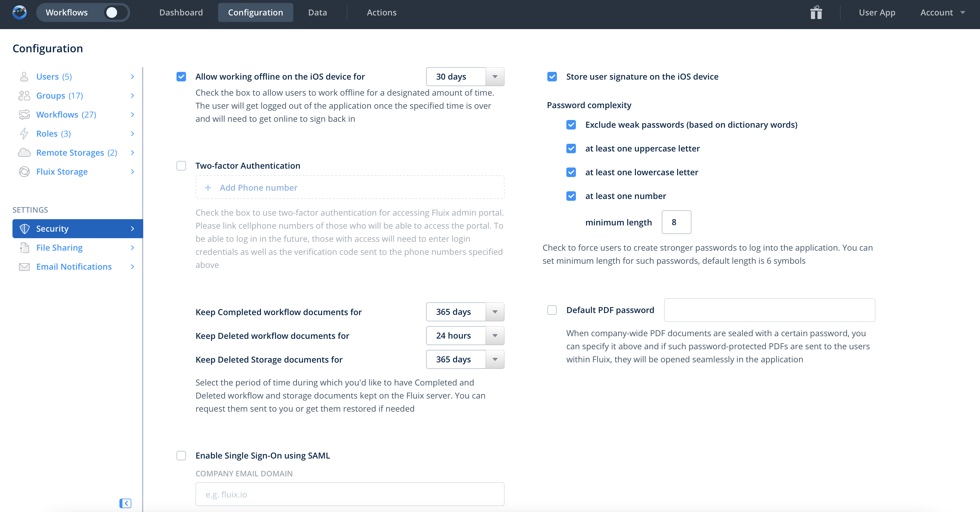Open the Actions tab
This screenshot has width=980, height=512.
coord(381,12)
